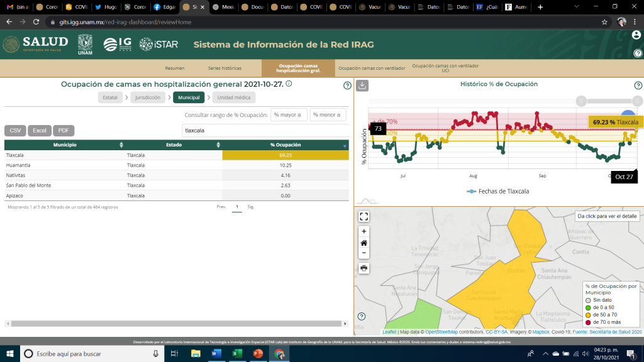Reset map with the home icon

pos(364,243)
